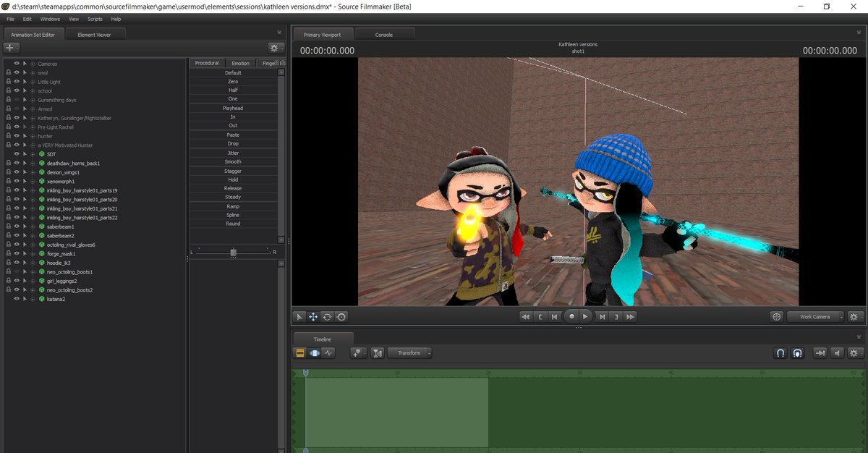Open the File menu

[10, 19]
